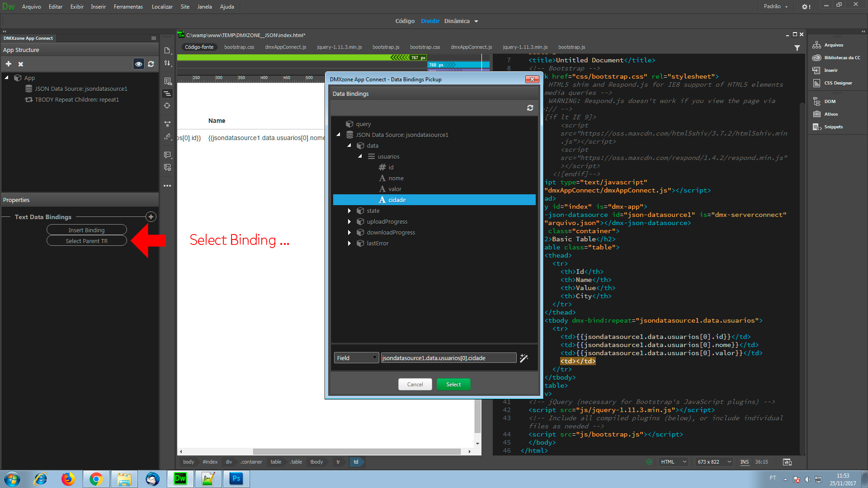Click the green Select button
Image resolution: width=868 pixels, height=488 pixels.
coord(453,385)
